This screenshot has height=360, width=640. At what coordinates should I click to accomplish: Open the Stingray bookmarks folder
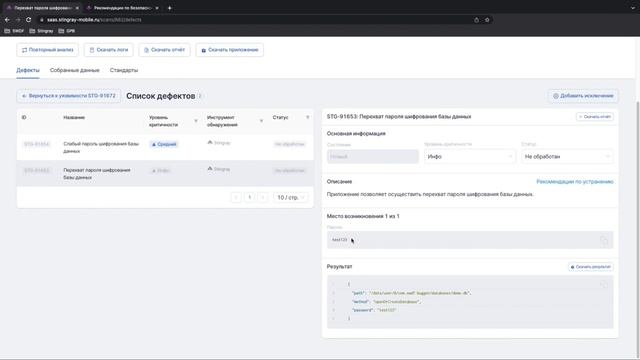coord(41,31)
